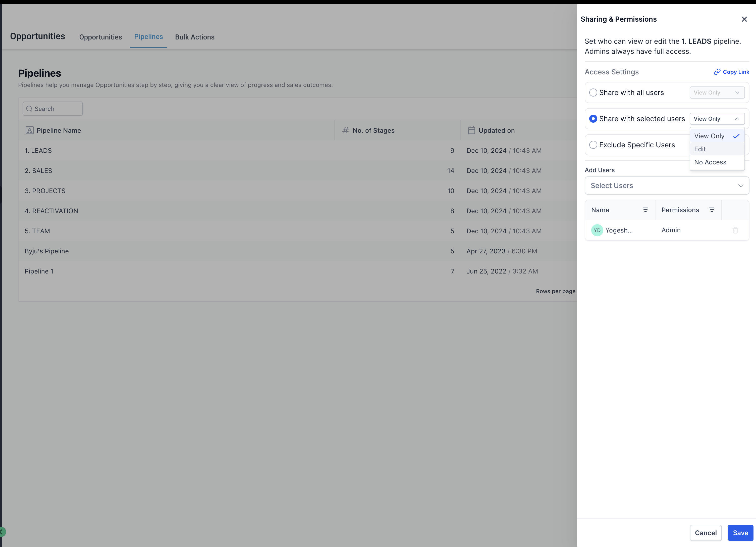Click the YD user avatar
Viewport: 756px width, 547px height.
point(597,230)
